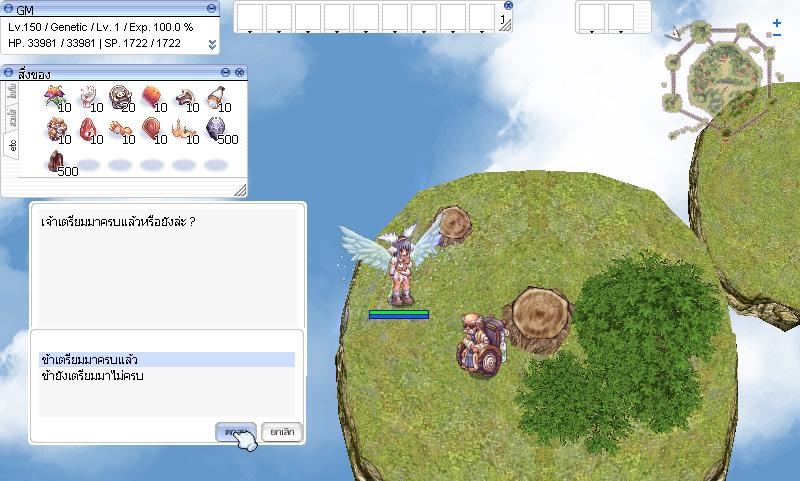The width and height of the screenshot is (800, 481).
Task: Expand basic info with the double chevron
Action: coord(212,45)
